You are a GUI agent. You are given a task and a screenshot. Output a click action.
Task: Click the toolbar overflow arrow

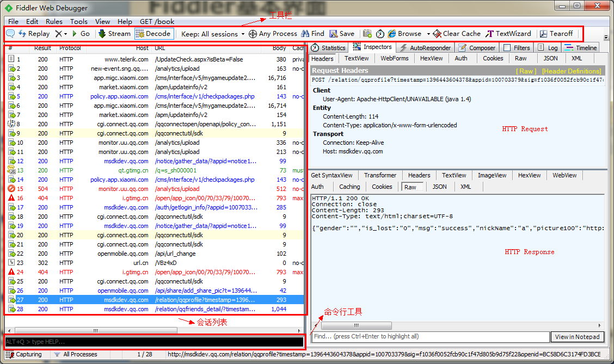pyautogui.click(x=606, y=37)
